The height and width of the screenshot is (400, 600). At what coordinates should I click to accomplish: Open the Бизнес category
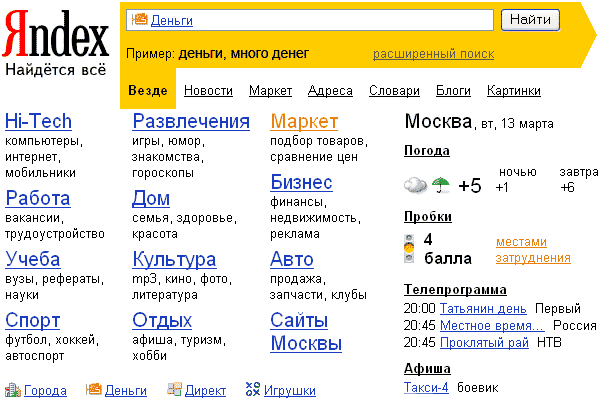point(302,182)
